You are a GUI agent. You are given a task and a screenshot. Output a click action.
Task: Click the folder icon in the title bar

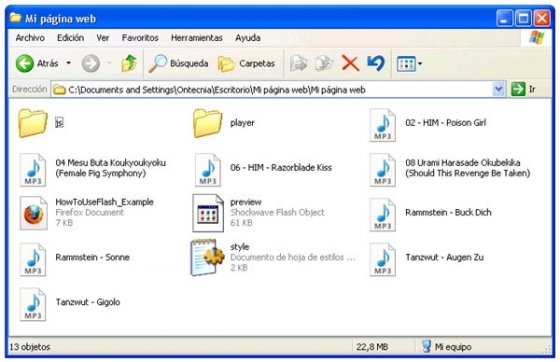(x=15, y=18)
